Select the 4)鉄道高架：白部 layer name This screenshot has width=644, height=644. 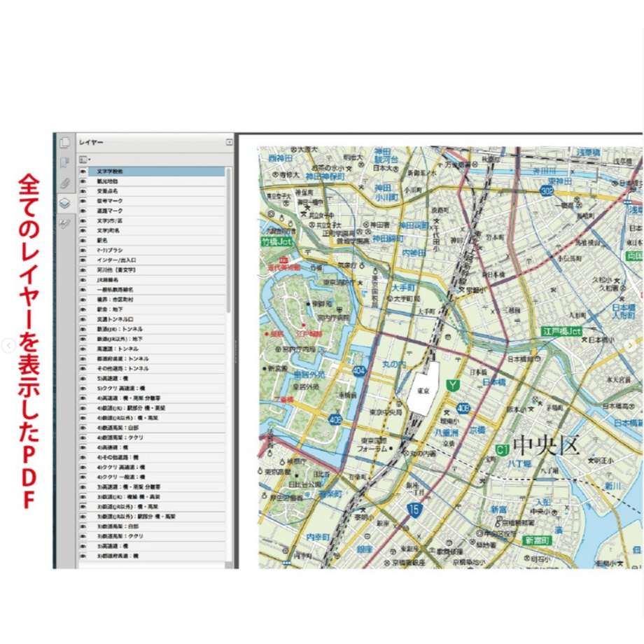tap(118, 428)
